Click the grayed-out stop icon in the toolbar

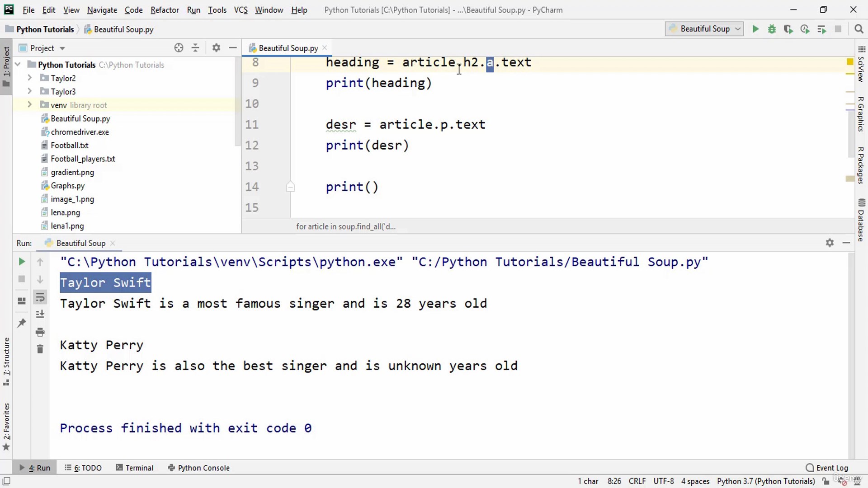[838, 29]
